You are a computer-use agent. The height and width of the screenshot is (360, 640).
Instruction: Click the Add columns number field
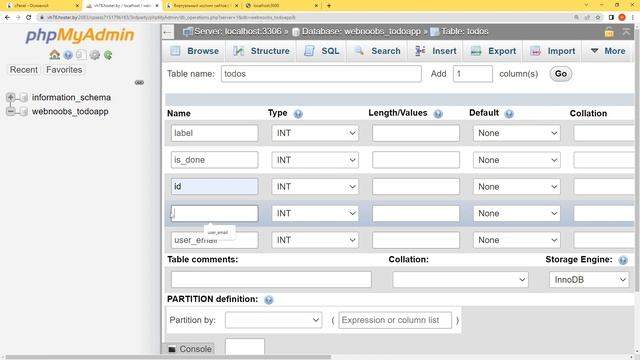472,74
